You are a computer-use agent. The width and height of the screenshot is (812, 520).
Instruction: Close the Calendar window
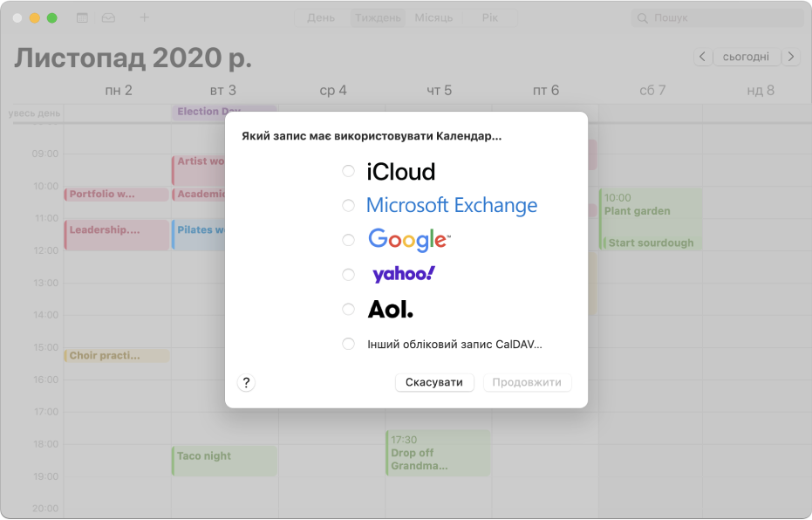click(17, 17)
